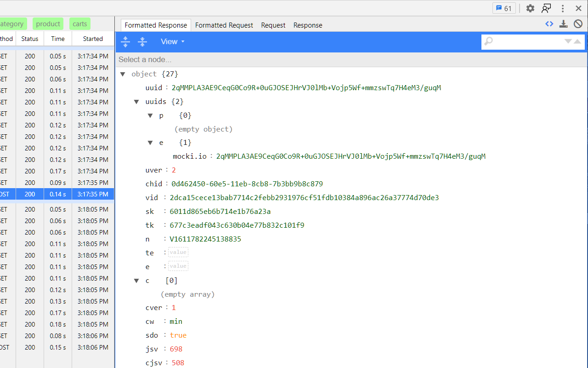Open DevTools settings gear
Image resolution: width=588 pixels, height=368 pixels.
[x=530, y=8]
